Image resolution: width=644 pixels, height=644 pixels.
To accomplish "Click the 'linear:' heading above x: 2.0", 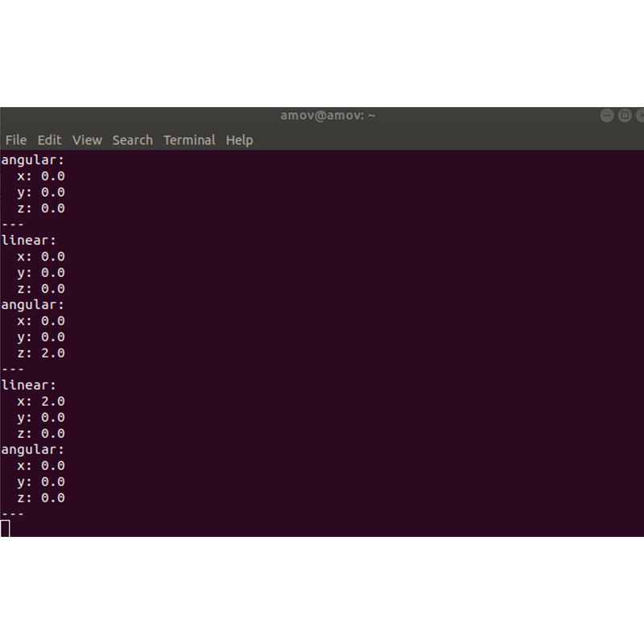I will pos(28,386).
